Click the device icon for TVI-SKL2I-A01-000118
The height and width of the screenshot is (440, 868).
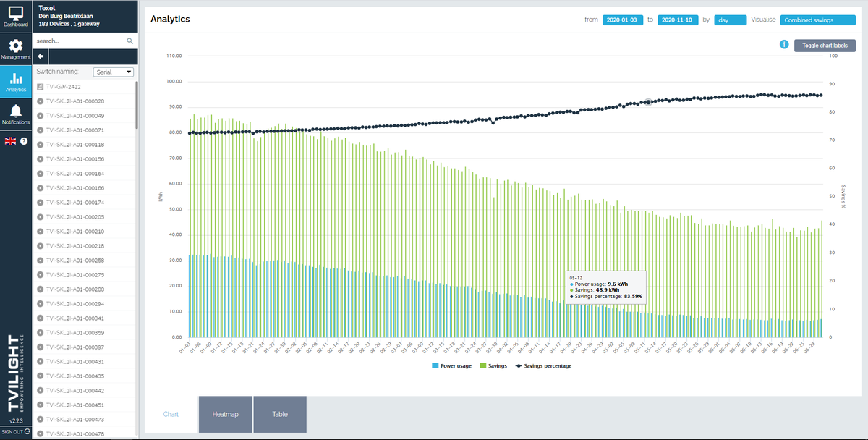[40, 145]
